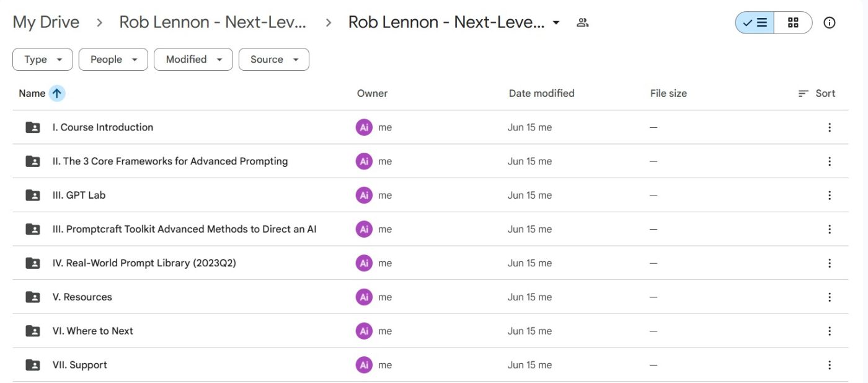Open more actions for V. Resources row

(x=829, y=297)
